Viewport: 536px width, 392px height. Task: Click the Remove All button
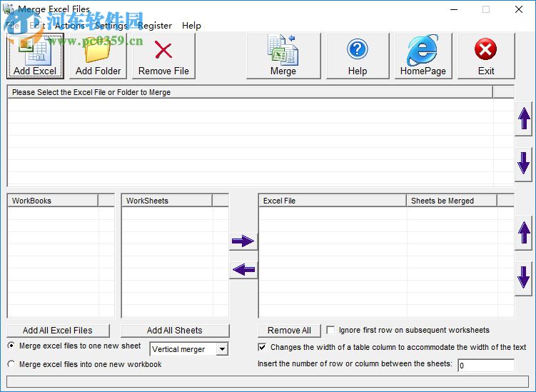pyautogui.click(x=289, y=331)
